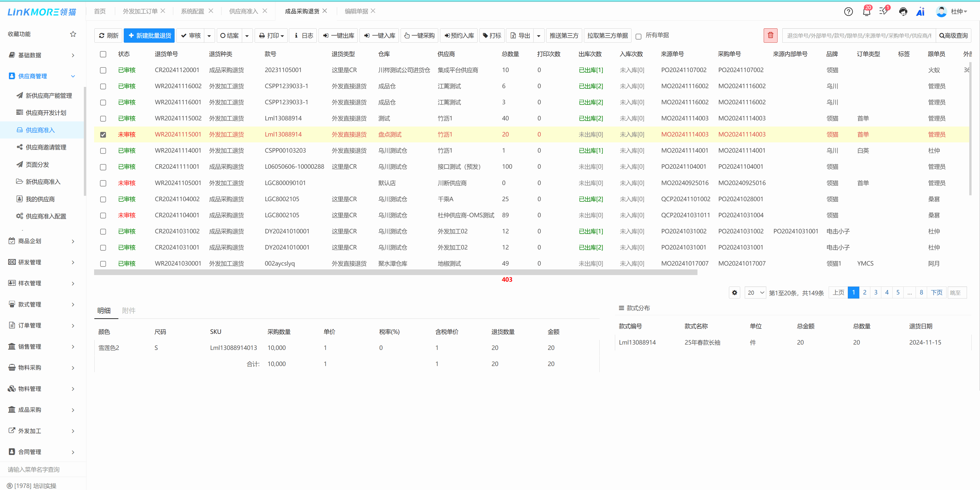980x490 pixels.
Task: Open the notification bell icon
Action: (x=866, y=12)
